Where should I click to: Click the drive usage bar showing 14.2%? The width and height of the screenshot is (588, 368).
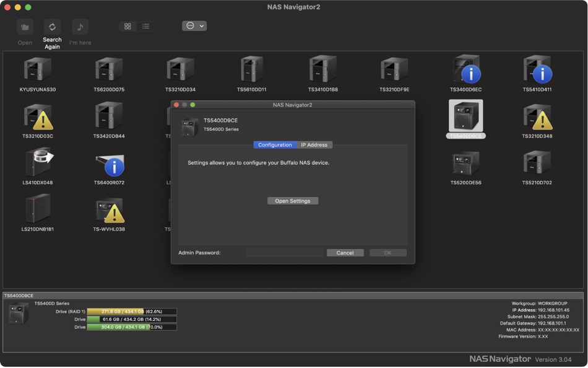pyautogui.click(x=132, y=320)
